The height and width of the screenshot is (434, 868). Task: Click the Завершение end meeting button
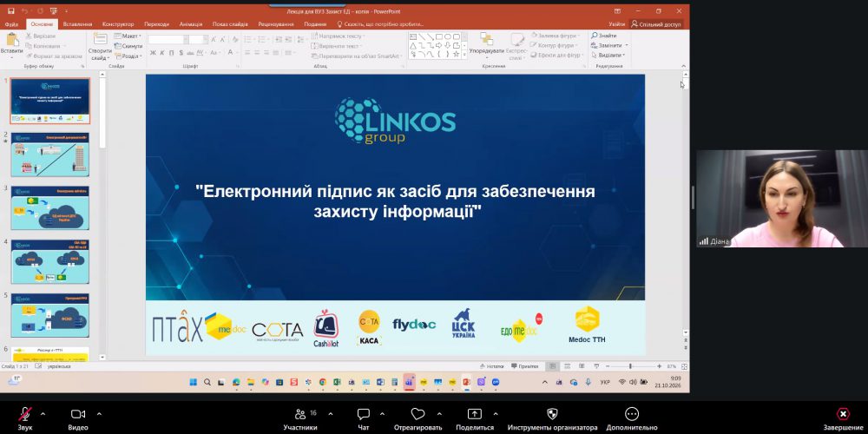pyautogui.click(x=843, y=419)
